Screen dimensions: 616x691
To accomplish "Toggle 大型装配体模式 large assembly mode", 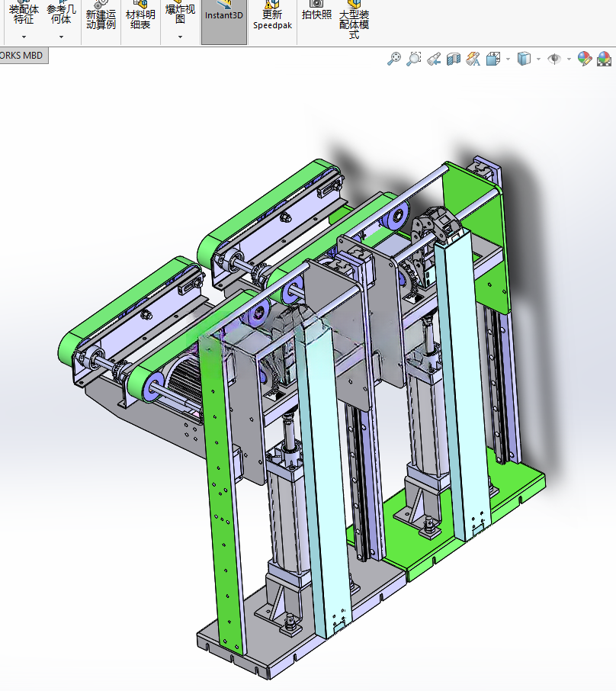I will pyautogui.click(x=355, y=20).
